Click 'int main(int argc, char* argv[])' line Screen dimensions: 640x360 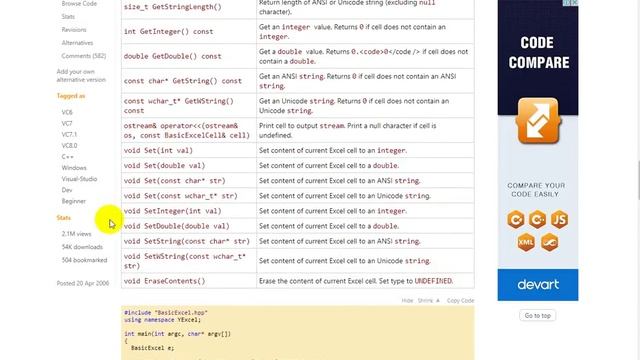coord(178,334)
